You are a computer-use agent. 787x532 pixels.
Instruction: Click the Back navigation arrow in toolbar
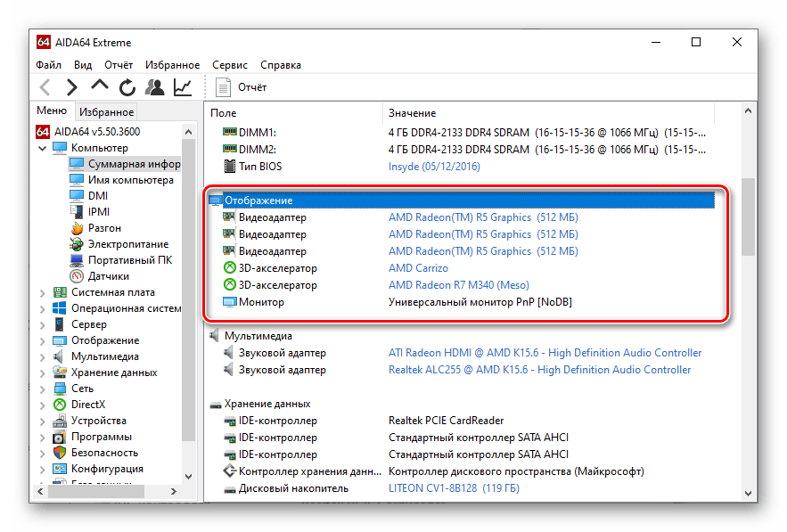[45, 87]
